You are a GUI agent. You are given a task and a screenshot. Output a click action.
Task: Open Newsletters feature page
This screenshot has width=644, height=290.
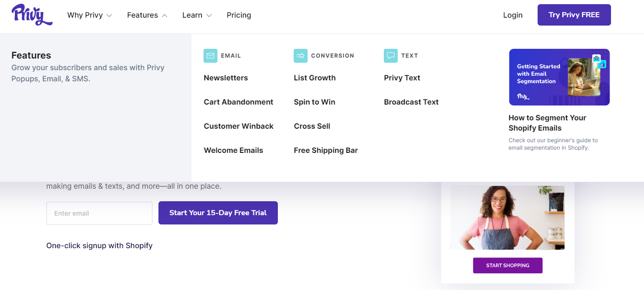click(x=226, y=78)
